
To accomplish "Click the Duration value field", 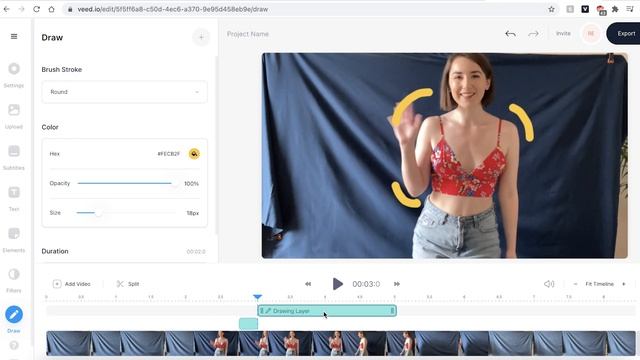I will pyautogui.click(x=196, y=251).
